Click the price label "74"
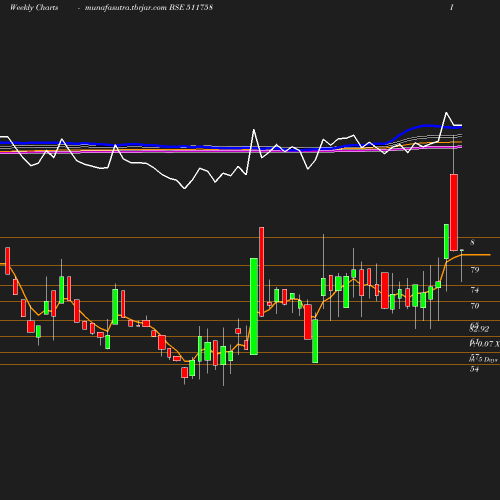 coord(475,290)
